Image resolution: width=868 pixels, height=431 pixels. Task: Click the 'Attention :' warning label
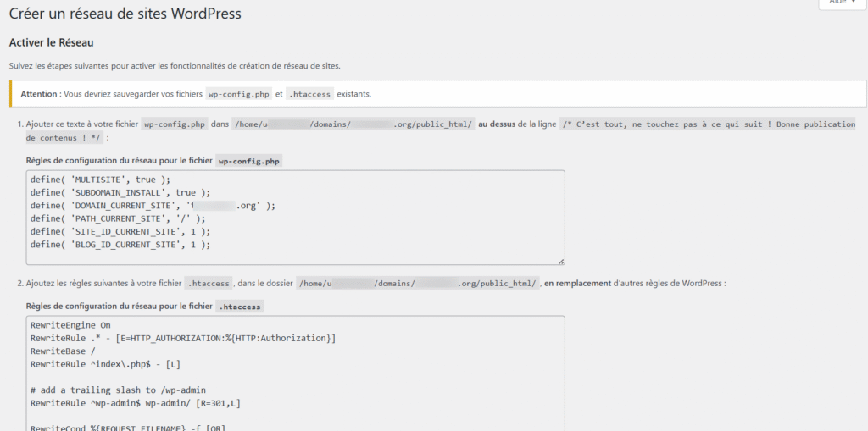coord(41,94)
